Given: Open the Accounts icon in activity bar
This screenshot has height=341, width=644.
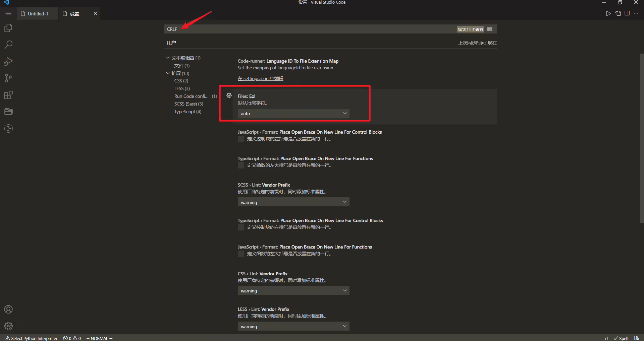Looking at the screenshot, I should click(8, 309).
